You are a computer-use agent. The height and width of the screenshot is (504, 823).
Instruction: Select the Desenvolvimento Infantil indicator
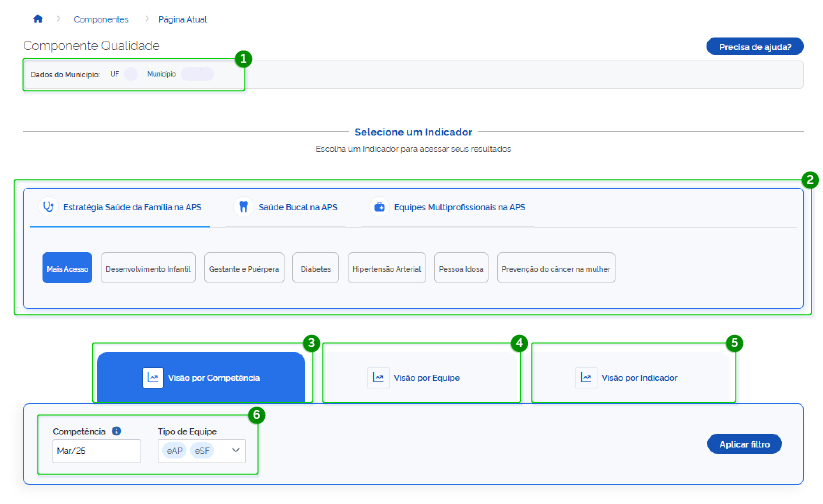147,268
